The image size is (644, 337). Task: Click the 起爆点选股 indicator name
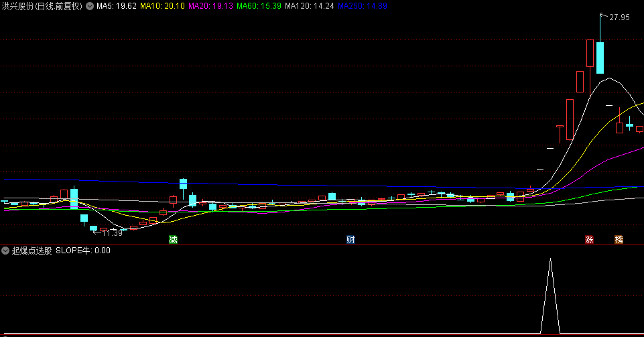point(31,251)
